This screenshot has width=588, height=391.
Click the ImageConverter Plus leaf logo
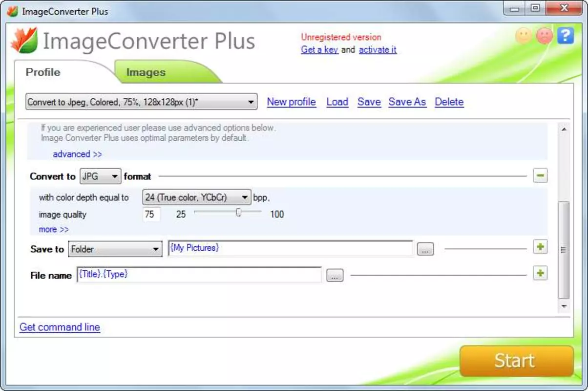coord(24,41)
